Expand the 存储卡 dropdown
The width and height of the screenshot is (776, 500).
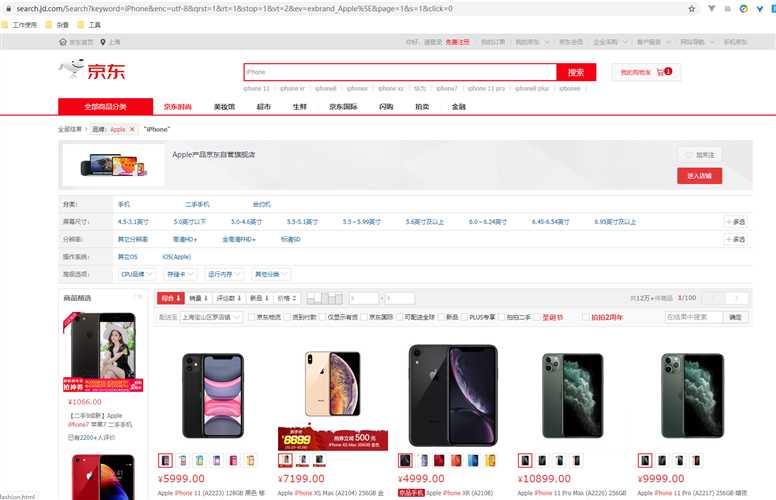coord(180,274)
